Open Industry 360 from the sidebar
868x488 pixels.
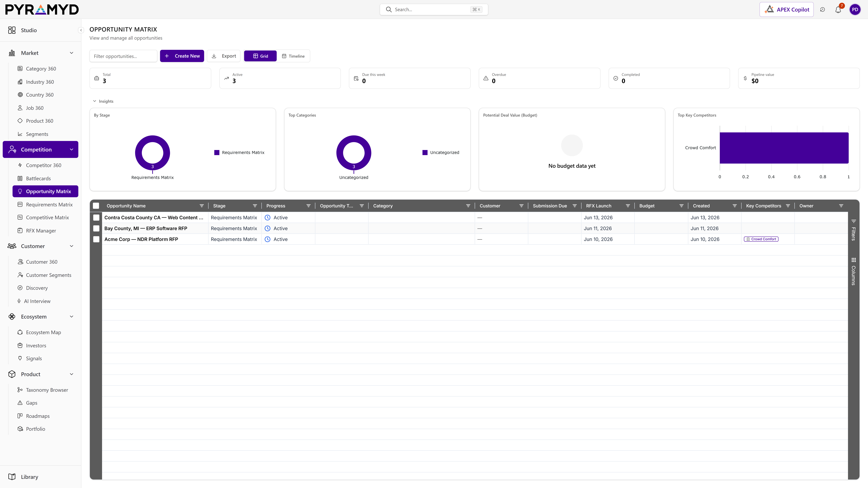click(40, 82)
